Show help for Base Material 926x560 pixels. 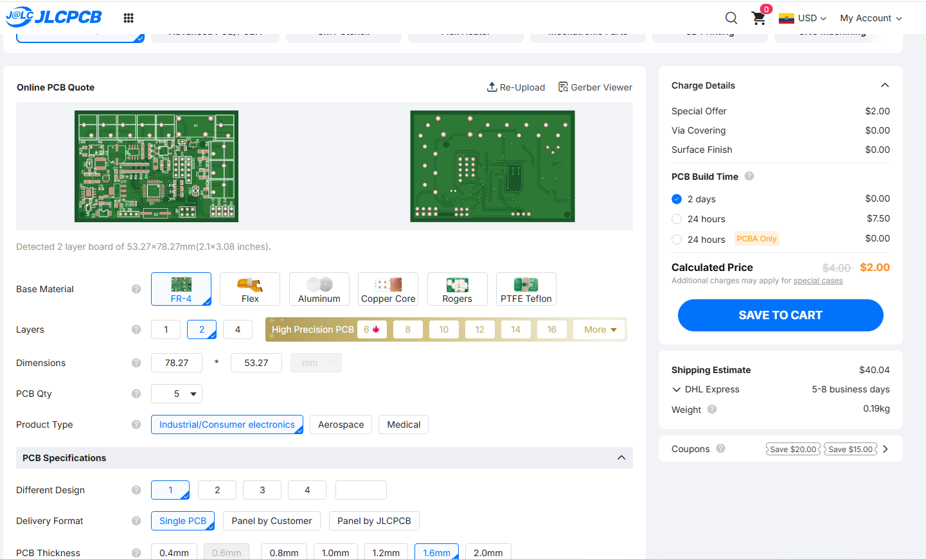(136, 289)
